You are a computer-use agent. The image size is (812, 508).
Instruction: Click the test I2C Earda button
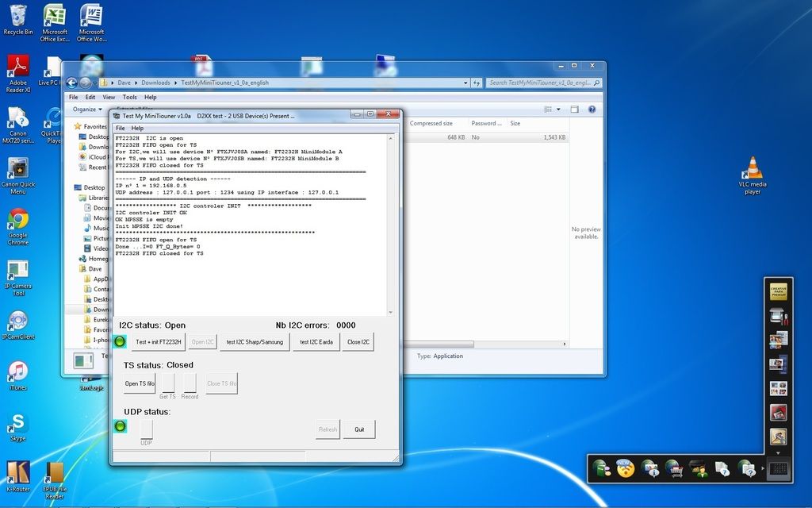[x=316, y=342]
